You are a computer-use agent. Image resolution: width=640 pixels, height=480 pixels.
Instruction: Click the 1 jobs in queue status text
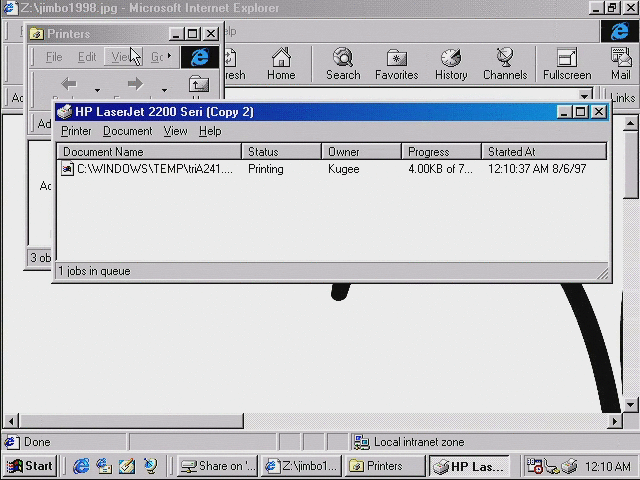tap(94, 271)
